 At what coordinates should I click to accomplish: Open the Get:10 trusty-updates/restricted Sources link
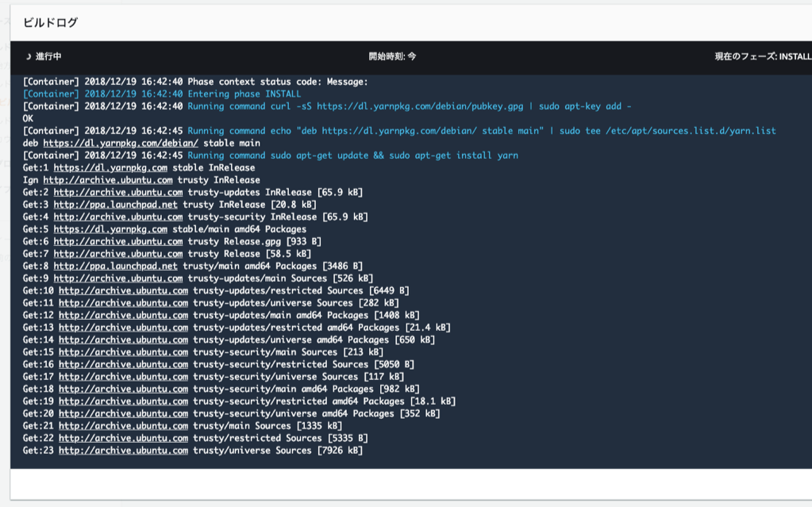coord(123,290)
